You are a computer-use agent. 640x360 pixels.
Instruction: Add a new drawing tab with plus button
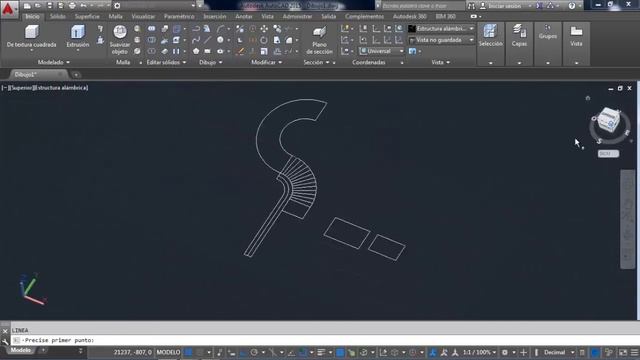[x=76, y=75]
